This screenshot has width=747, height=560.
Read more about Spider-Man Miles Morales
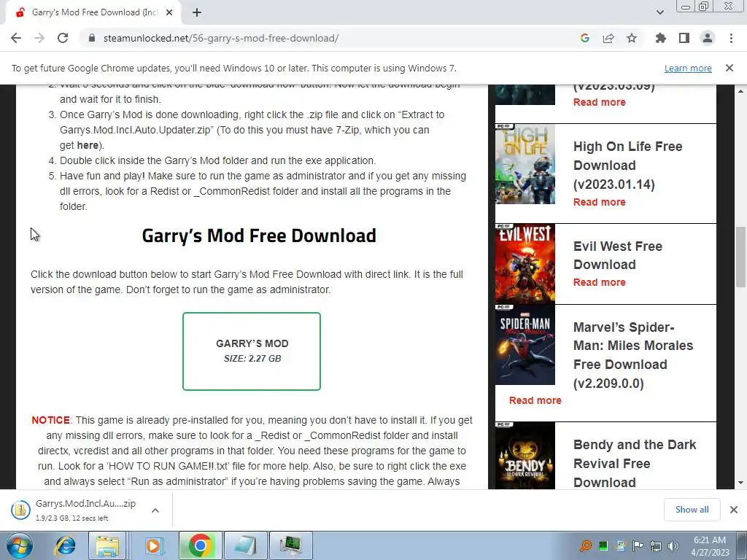535,400
